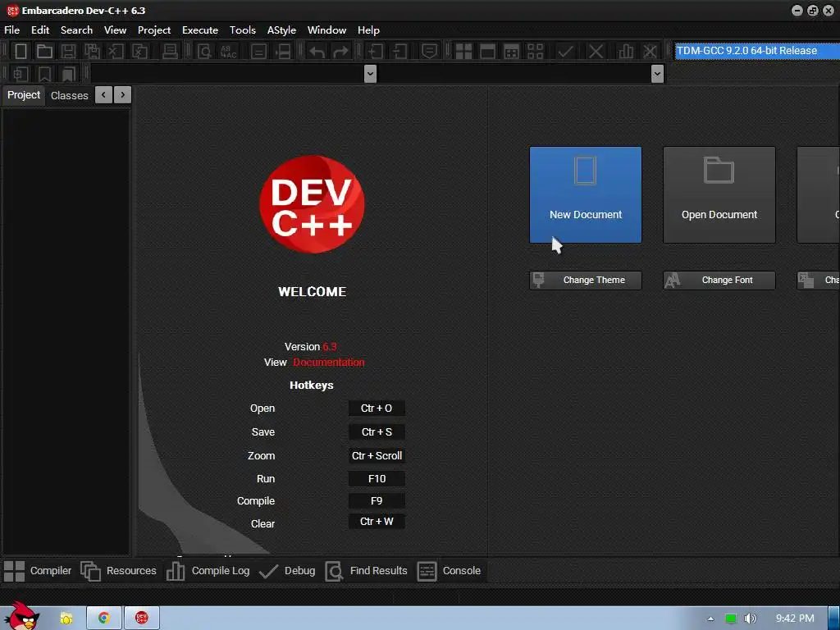Click the Goto Bookmarks toolbar icon
The width and height of the screenshot is (840, 630).
point(69,73)
